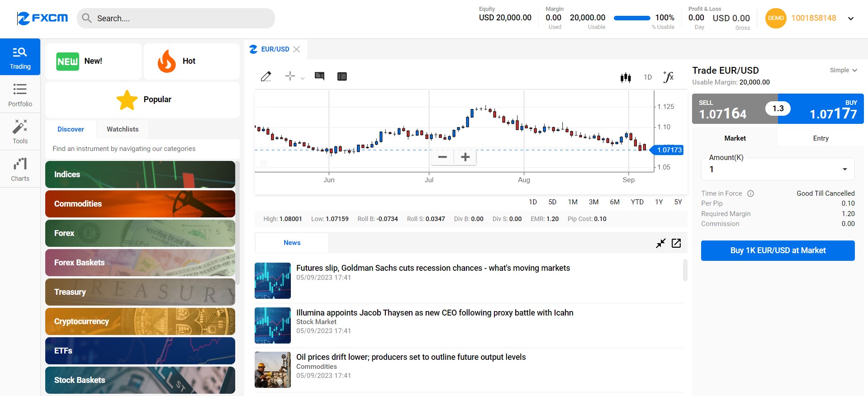Open the Tools sidebar section
Screen dimensions: 868x396
(20, 132)
